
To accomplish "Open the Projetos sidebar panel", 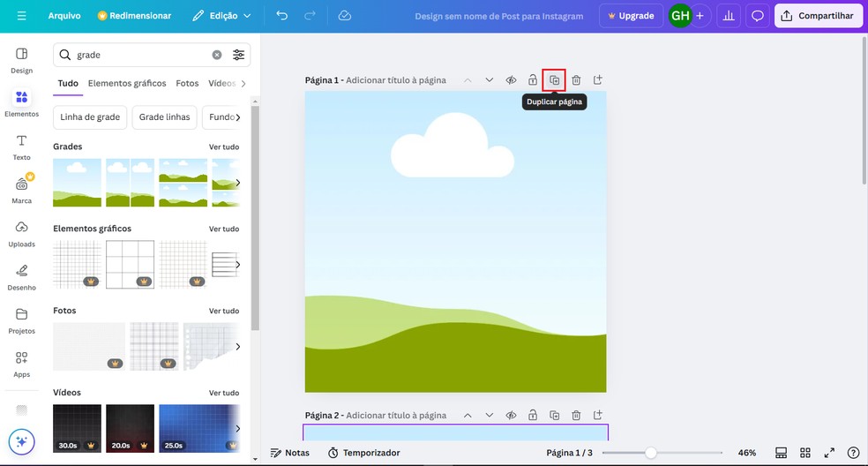I will click(x=21, y=321).
